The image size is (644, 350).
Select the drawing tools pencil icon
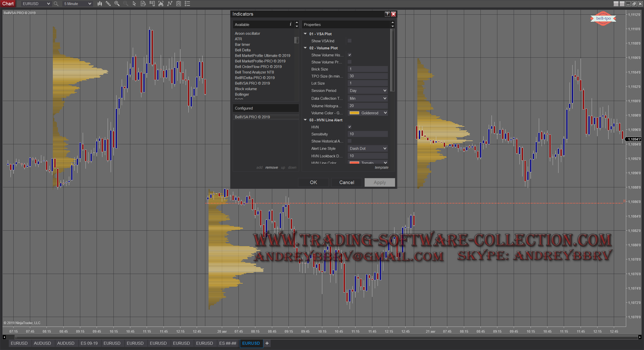108,4
